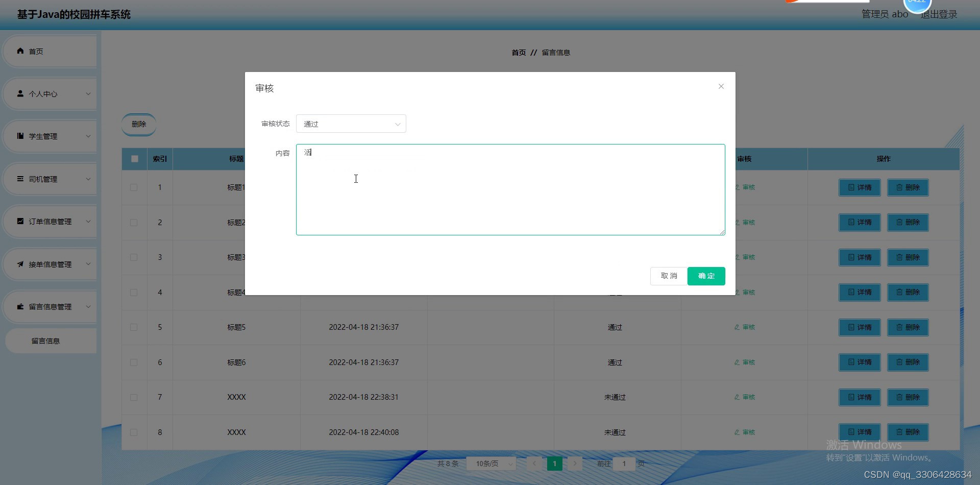
Task: Open the 留言信息 submenu item
Action: pyautogui.click(x=51, y=341)
